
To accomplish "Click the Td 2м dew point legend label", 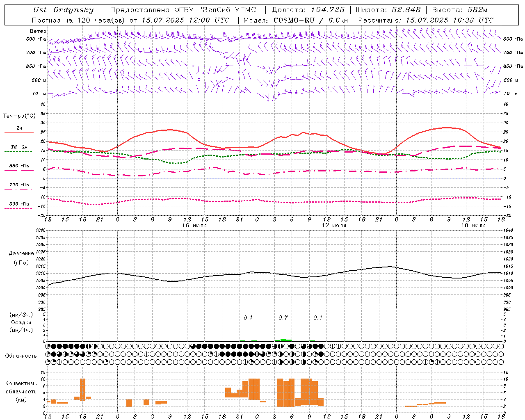I will 19,147.
